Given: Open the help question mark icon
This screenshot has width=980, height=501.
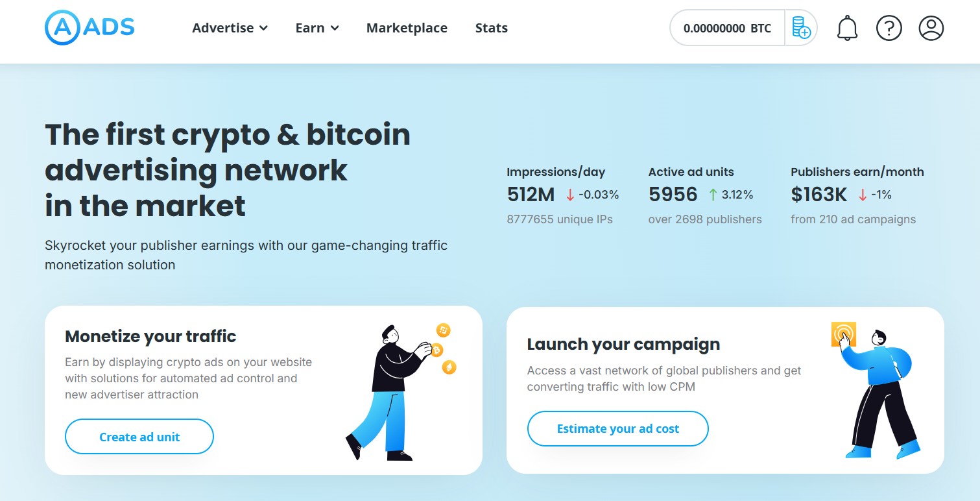Looking at the screenshot, I should (x=889, y=28).
